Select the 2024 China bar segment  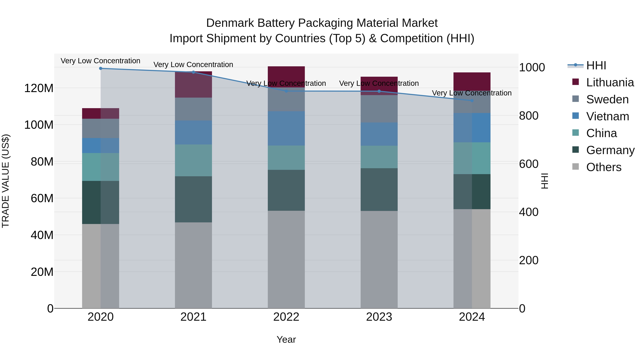tap(472, 158)
